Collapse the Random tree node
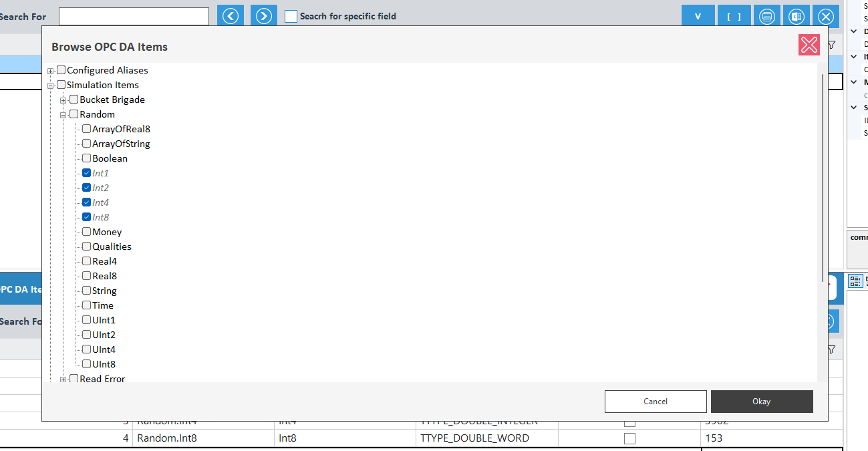Screen dimensions: 868x451 [x=63, y=115]
